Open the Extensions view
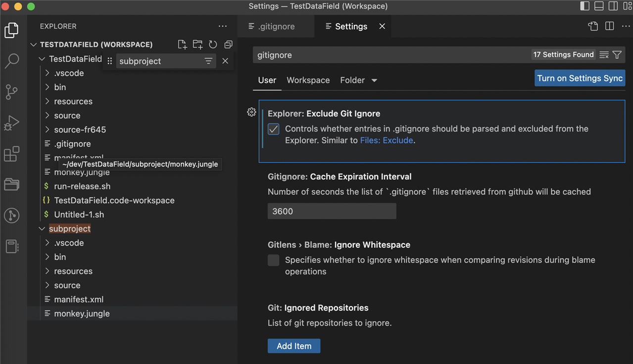633x364 pixels. click(x=11, y=154)
